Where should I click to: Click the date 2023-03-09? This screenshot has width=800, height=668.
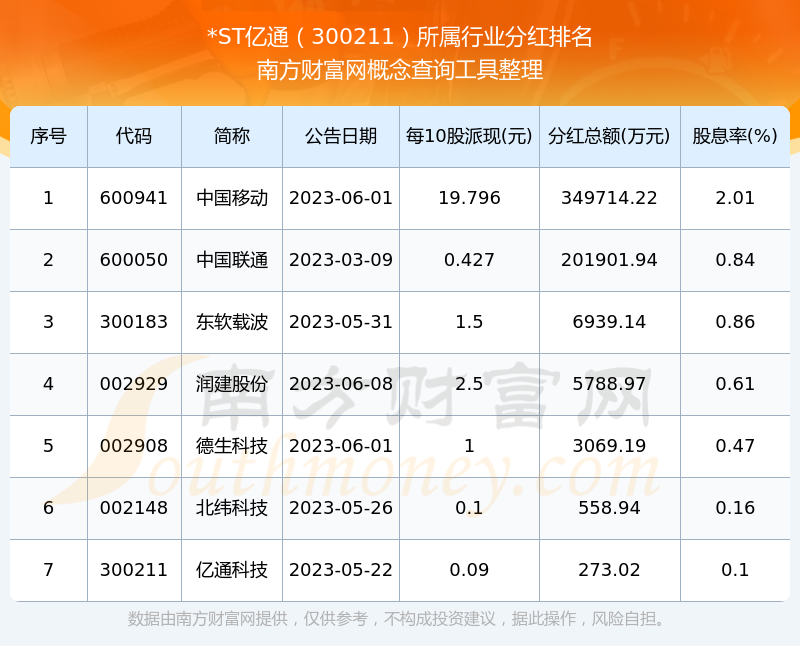[341, 260]
